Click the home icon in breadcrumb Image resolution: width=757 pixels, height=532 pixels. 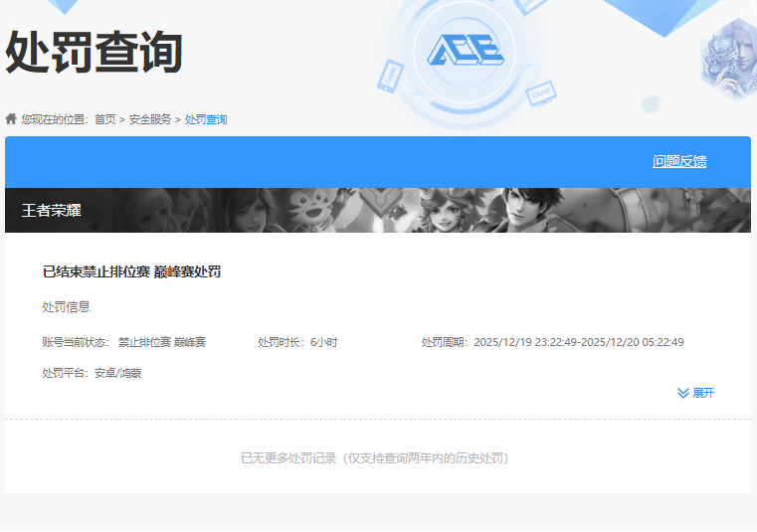(x=11, y=118)
